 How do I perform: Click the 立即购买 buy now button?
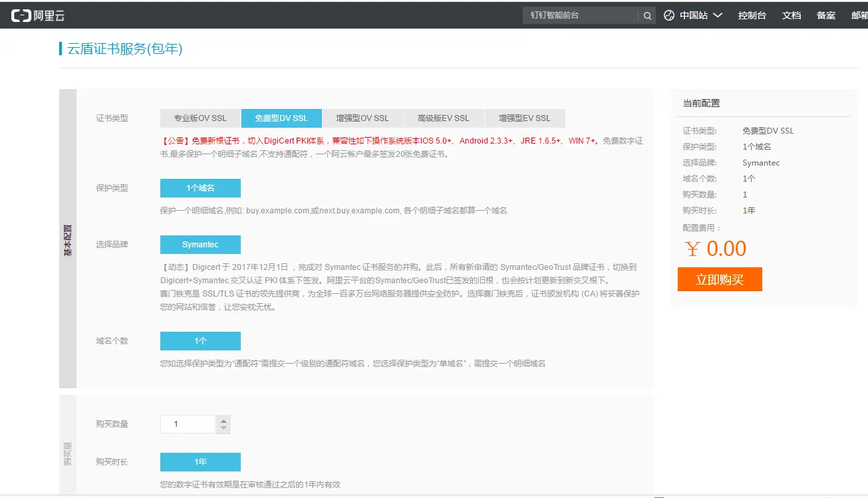click(720, 279)
